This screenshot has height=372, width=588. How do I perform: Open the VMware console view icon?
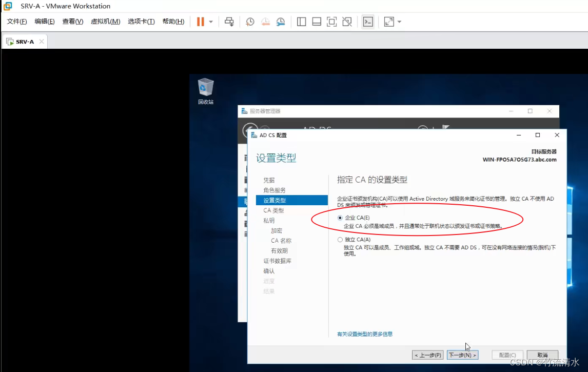[368, 22]
